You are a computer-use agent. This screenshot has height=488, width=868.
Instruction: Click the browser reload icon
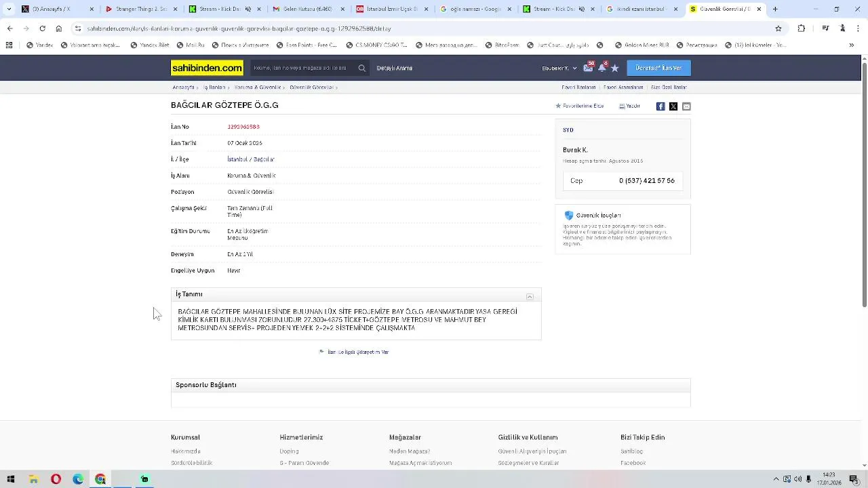[42, 28]
